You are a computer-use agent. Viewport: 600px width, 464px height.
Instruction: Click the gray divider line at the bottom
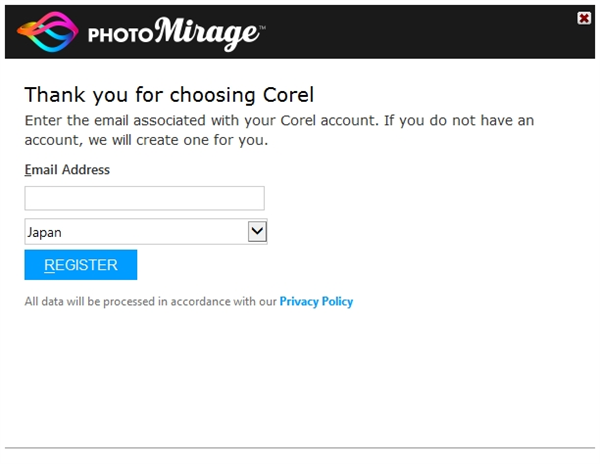(300, 448)
